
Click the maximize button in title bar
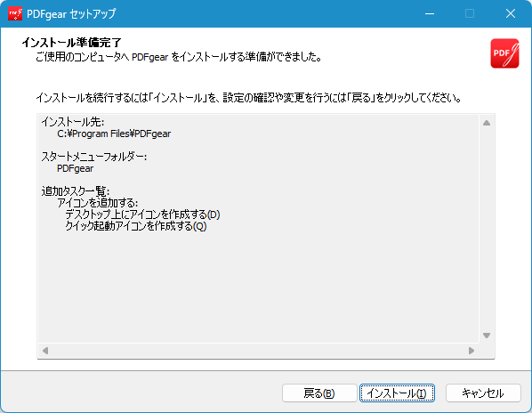pos(470,13)
